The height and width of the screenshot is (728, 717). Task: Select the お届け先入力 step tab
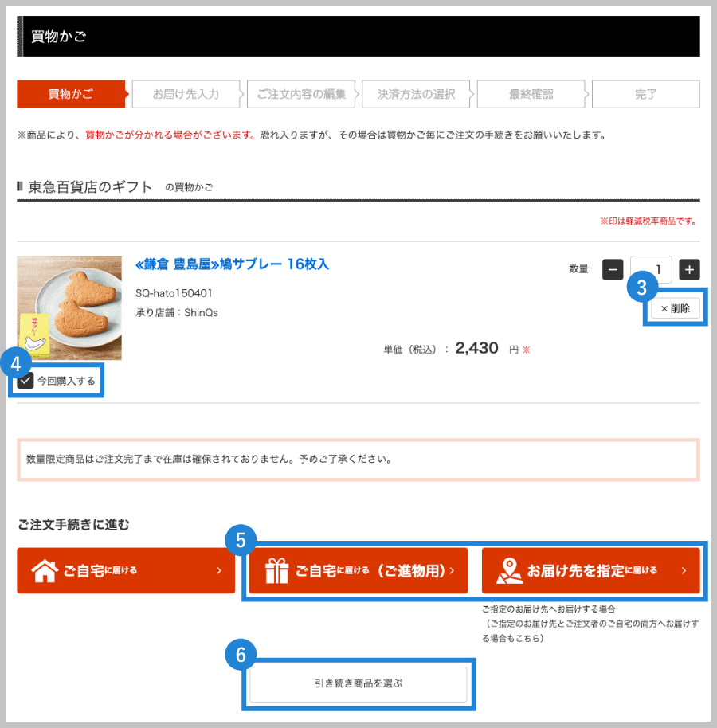pyautogui.click(x=186, y=94)
